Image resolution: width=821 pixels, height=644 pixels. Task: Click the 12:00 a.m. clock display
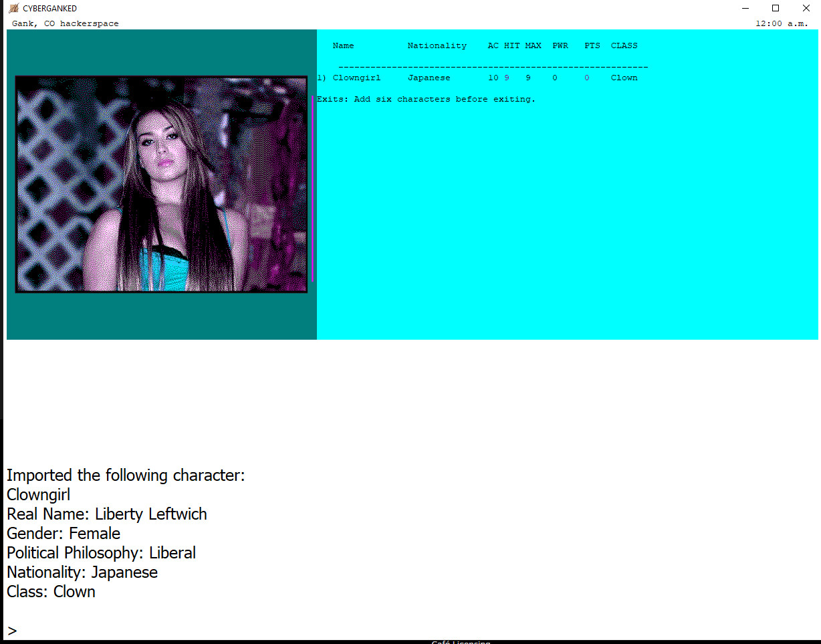tap(796, 23)
